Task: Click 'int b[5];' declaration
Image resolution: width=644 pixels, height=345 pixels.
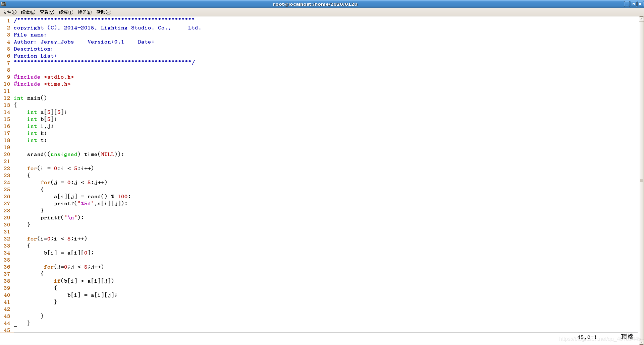Action: tap(42, 119)
